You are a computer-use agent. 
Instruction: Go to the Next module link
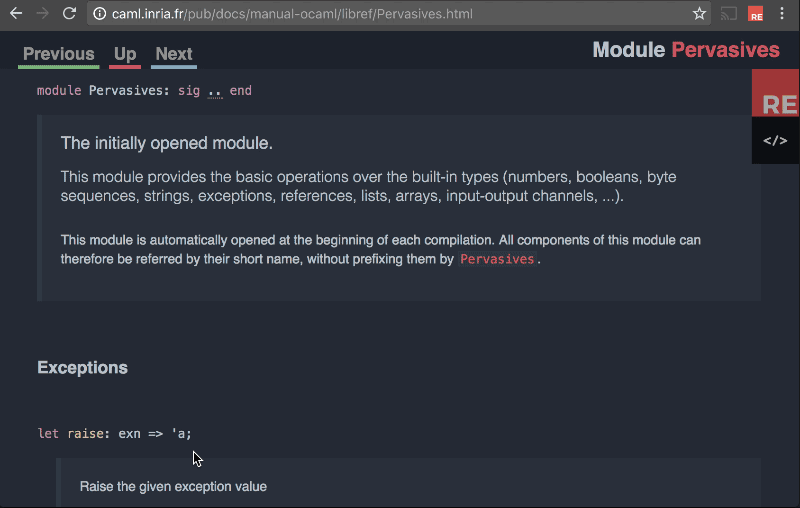click(x=174, y=54)
